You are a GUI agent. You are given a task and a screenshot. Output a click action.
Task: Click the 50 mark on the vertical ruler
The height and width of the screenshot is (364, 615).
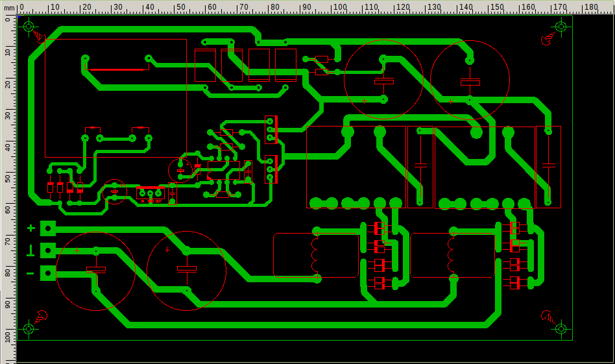click(x=8, y=178)
